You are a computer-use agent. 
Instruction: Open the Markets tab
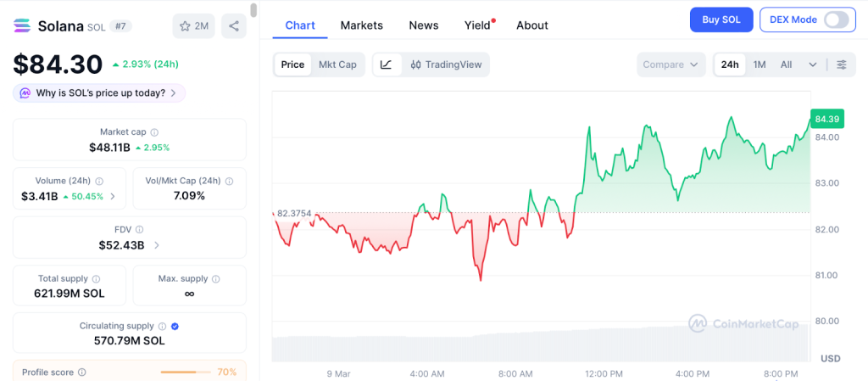[362, 25]
